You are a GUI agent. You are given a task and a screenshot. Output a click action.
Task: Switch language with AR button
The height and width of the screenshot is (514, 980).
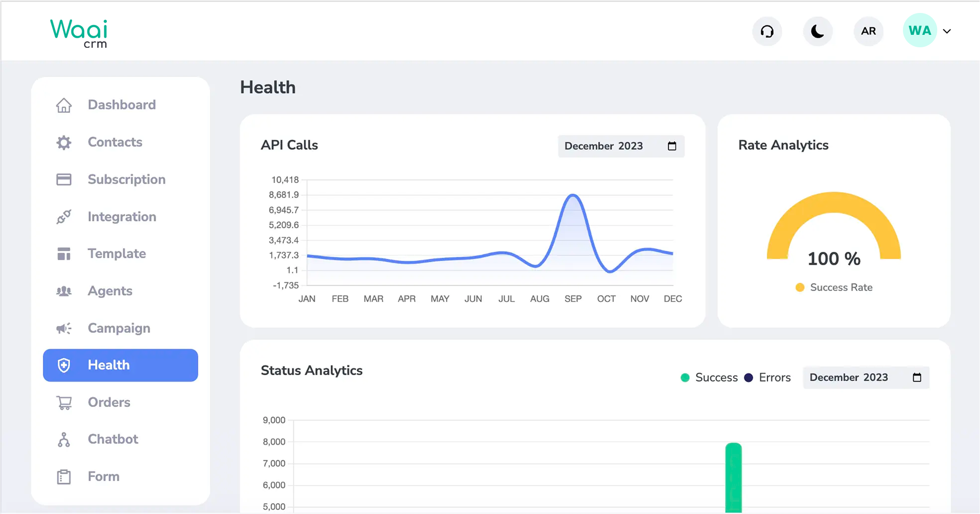point(869,31)
